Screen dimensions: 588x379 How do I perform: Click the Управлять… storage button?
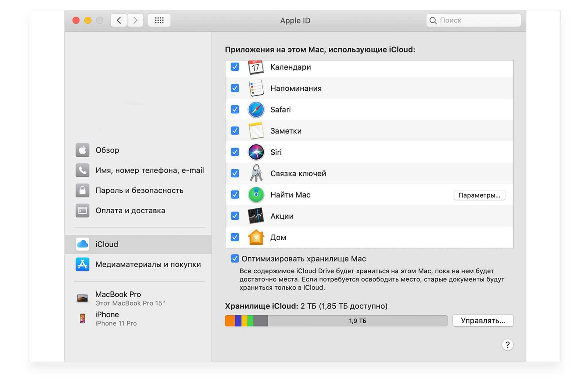483,321
